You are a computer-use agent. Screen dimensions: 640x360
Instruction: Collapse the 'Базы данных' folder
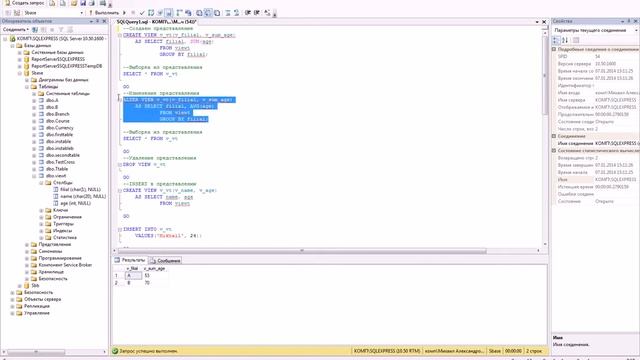tap(13, 46)
